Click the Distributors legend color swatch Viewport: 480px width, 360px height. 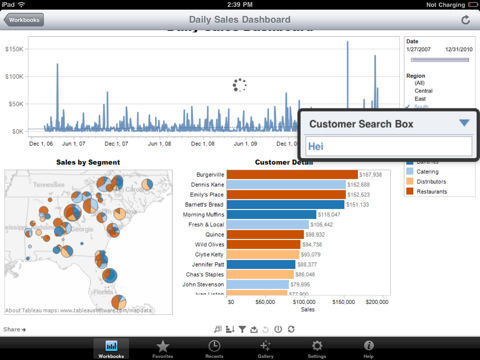[x=410, y=181]
